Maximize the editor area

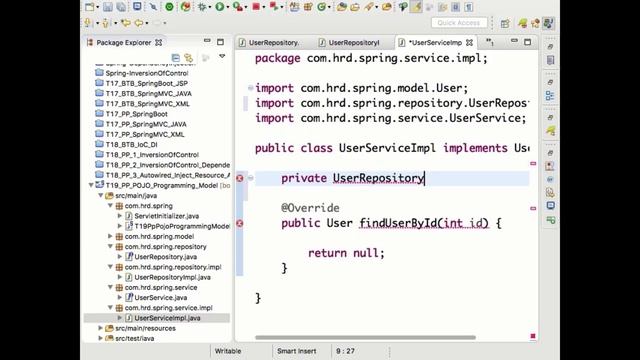tap(528, 42)
